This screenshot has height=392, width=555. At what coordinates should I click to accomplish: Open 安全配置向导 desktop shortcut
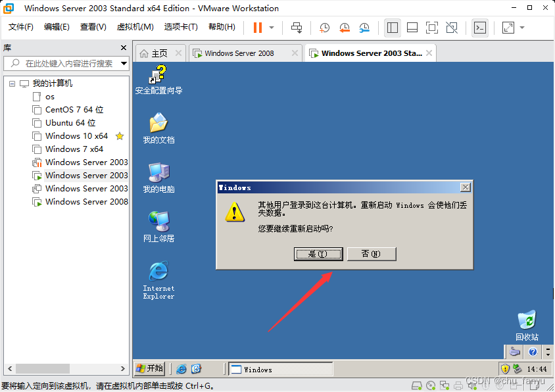[x=158, y=80]
